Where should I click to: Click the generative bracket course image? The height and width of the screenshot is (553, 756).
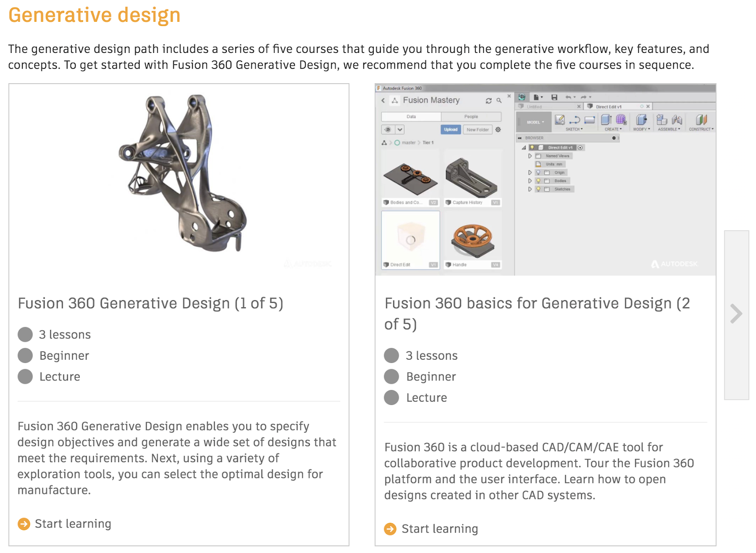point(179,180)
